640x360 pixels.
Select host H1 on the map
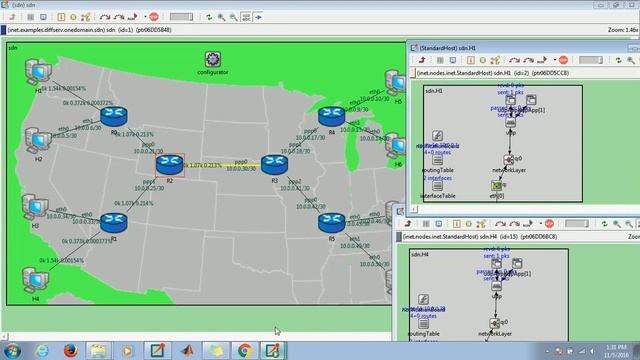(38, 72)
